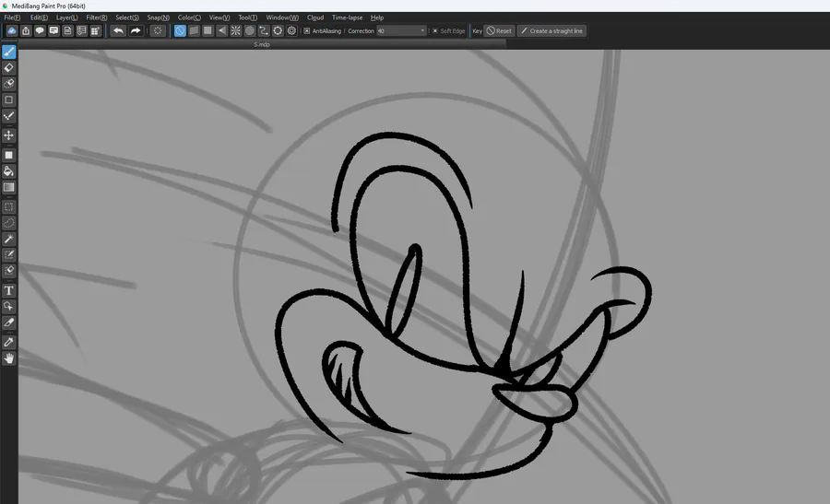This screenshot has width=830, height=504.
Task: Click the export/share upload icon
Action: 26,30
